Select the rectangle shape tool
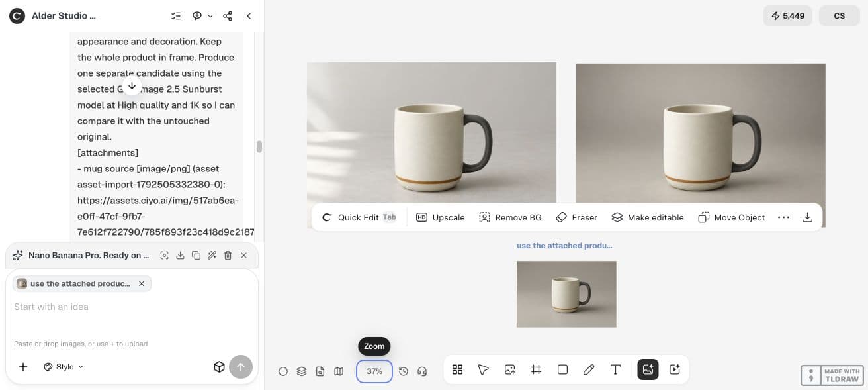The width and height of the screenshot is (868, 390). point(562,369)
